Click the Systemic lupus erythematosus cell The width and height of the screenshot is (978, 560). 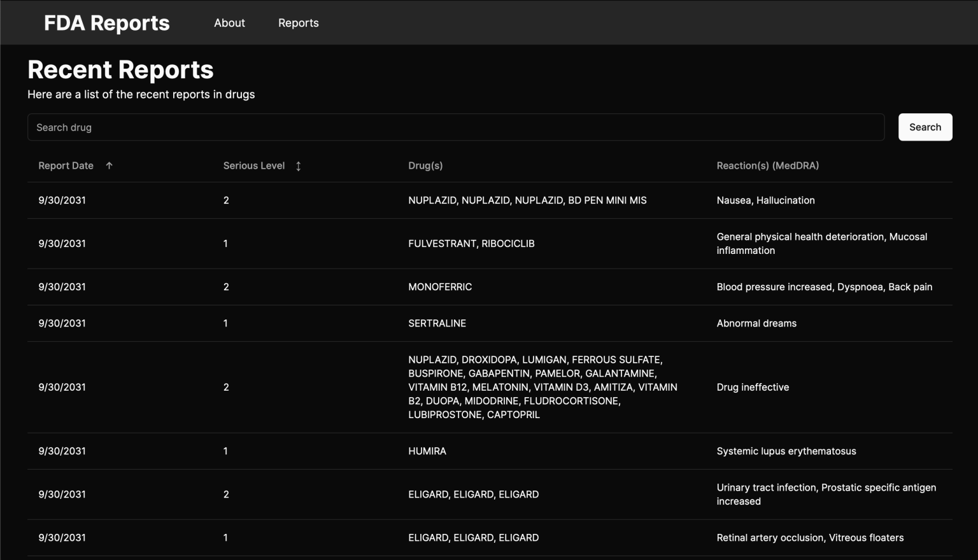(786, 451)
